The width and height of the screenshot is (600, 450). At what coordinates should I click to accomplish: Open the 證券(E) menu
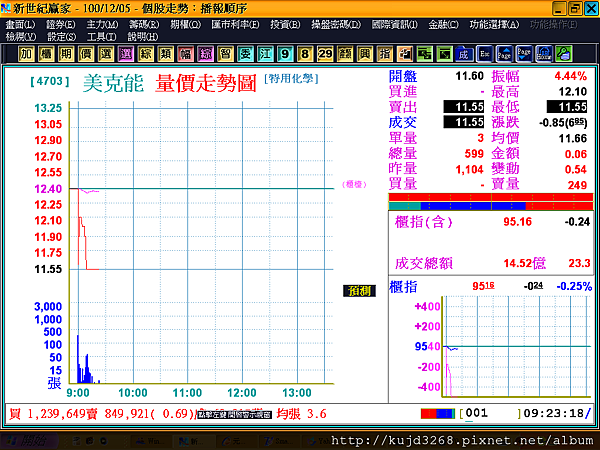pyautogui.click(x=61, y=25)
